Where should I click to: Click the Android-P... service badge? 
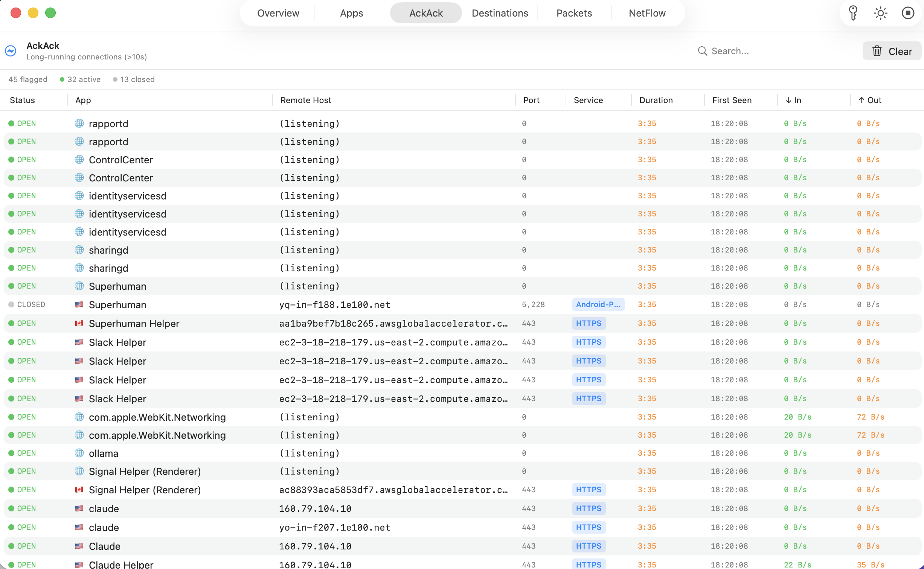point(598,304)
